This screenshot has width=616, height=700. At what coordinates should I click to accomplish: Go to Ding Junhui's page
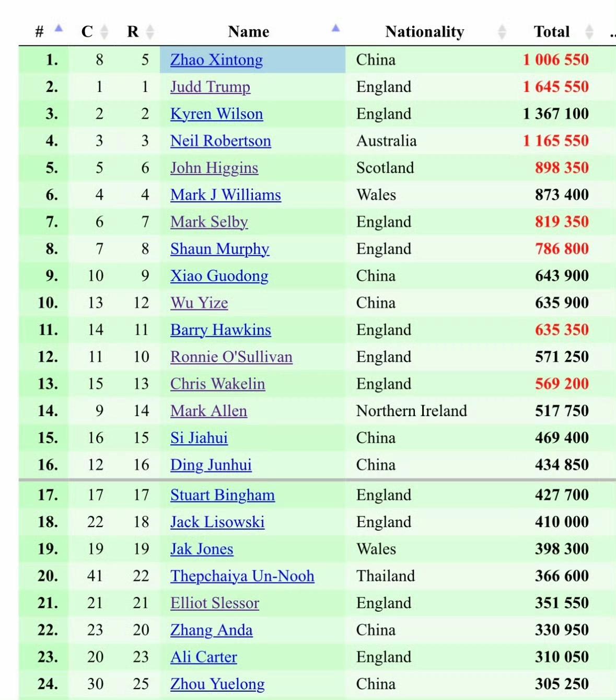[211, 465]
